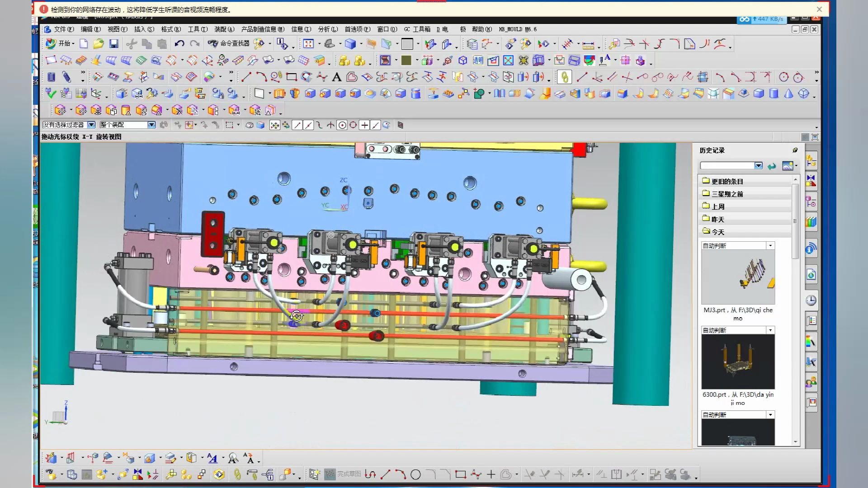This screenshot has height=488, width=868.
Task: Select the Rectangle curve tool
Action: click(292, 77)
